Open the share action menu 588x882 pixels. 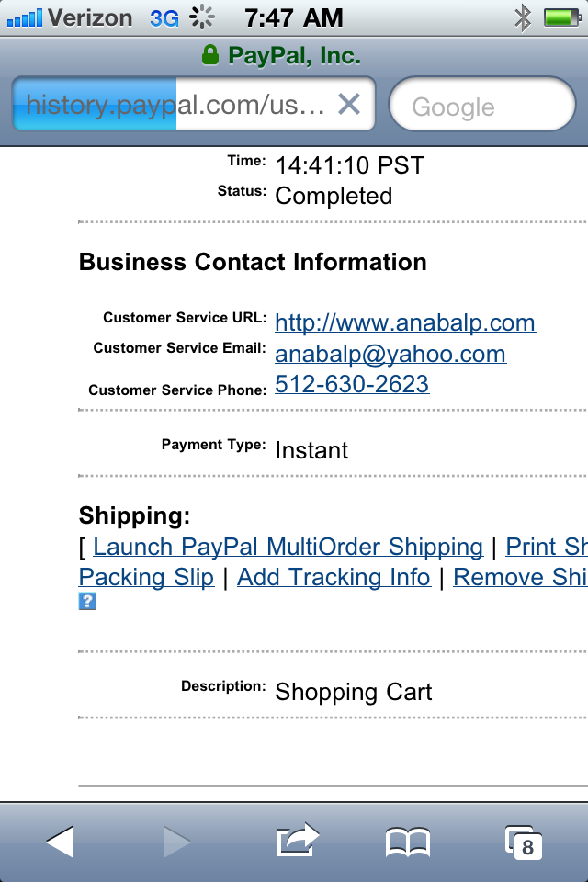point(297,840)
